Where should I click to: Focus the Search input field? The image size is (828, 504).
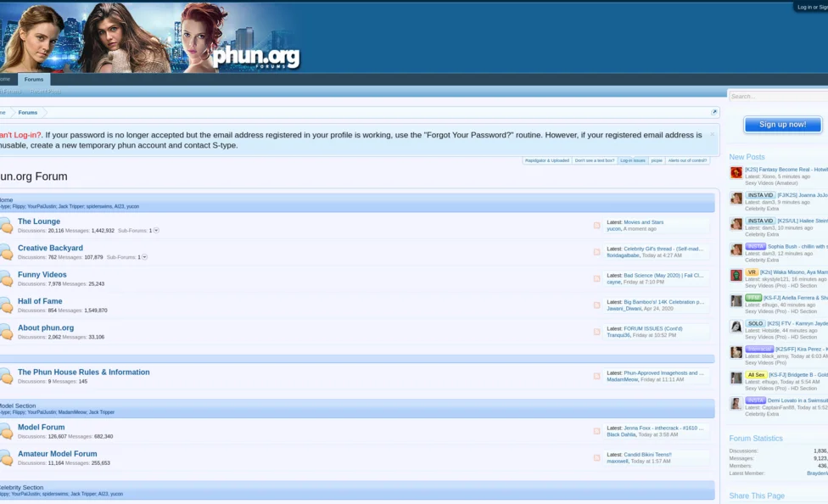778,96
